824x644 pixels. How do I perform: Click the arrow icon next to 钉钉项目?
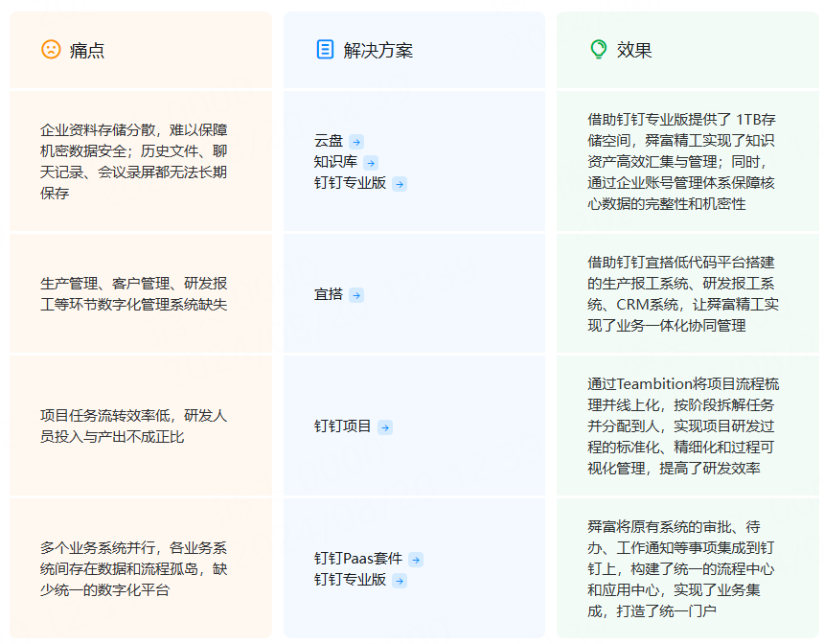(x=385, y=427)
